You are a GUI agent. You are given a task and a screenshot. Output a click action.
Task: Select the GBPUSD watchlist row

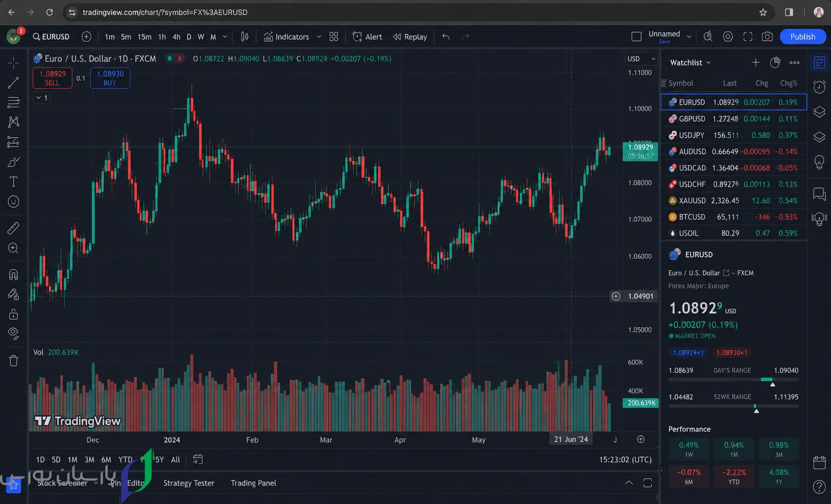pos(733,119)
